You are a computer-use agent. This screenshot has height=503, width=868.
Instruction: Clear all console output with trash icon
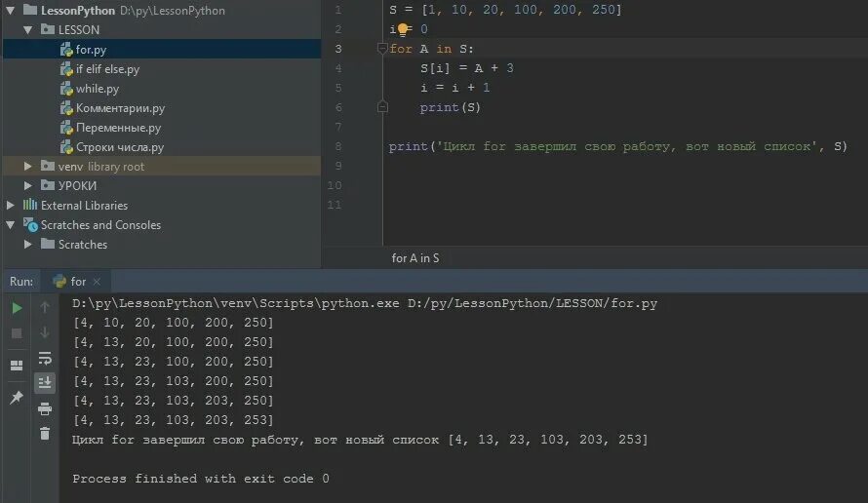[45, 433]
